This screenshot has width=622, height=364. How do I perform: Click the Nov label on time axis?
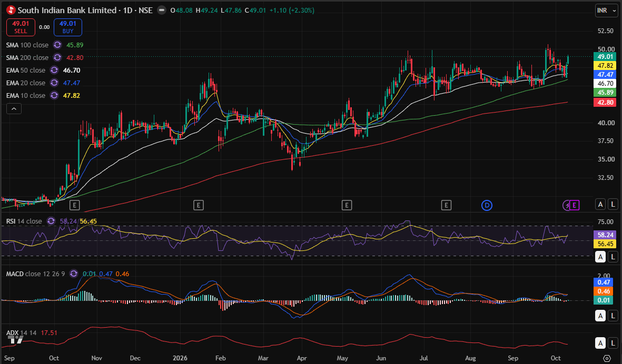pyautogui.click(x=97, y=358)
